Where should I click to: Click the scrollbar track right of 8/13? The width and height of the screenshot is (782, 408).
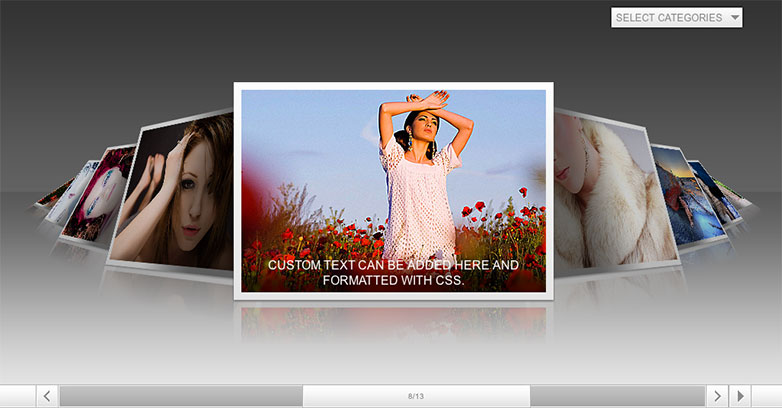(x=617, y=396)
